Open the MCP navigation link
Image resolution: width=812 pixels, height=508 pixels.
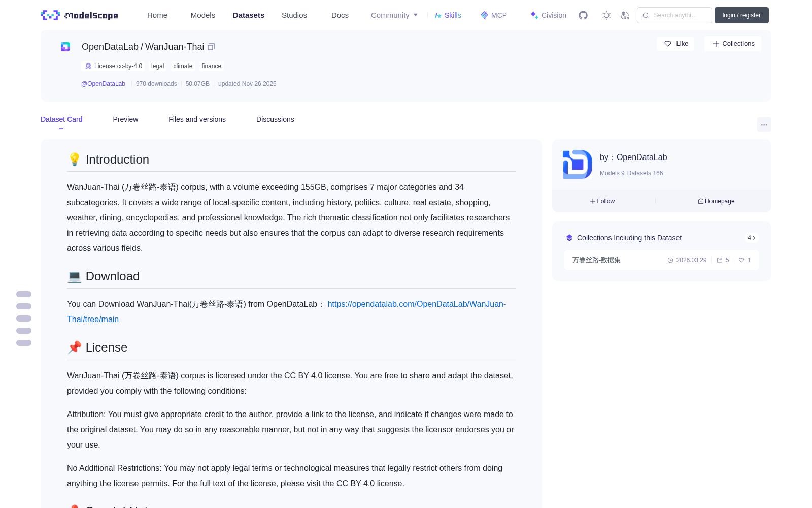click(493, 15)
